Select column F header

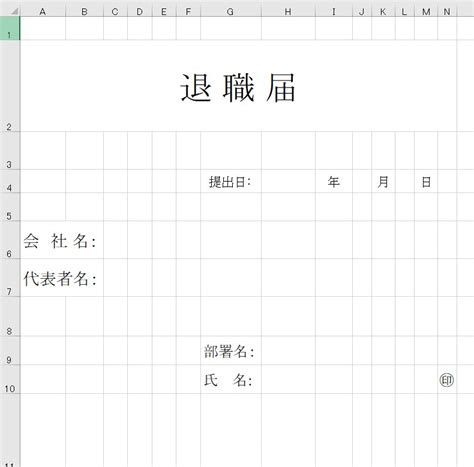tap(188, 12)
